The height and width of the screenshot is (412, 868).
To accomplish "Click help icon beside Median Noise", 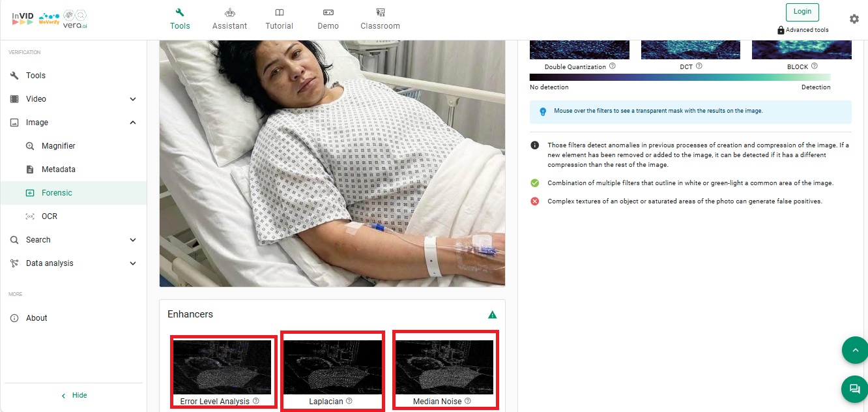I will point(468,402).
